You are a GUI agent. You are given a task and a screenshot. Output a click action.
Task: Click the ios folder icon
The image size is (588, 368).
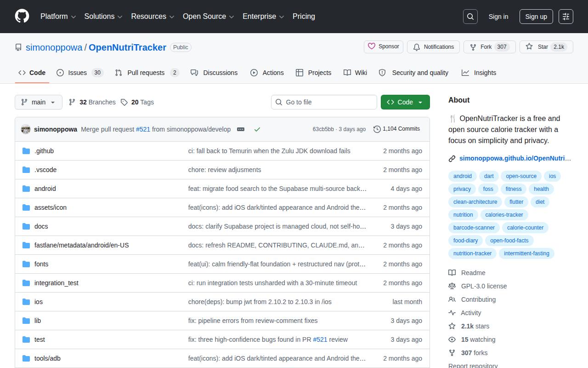tap(26, 302)
